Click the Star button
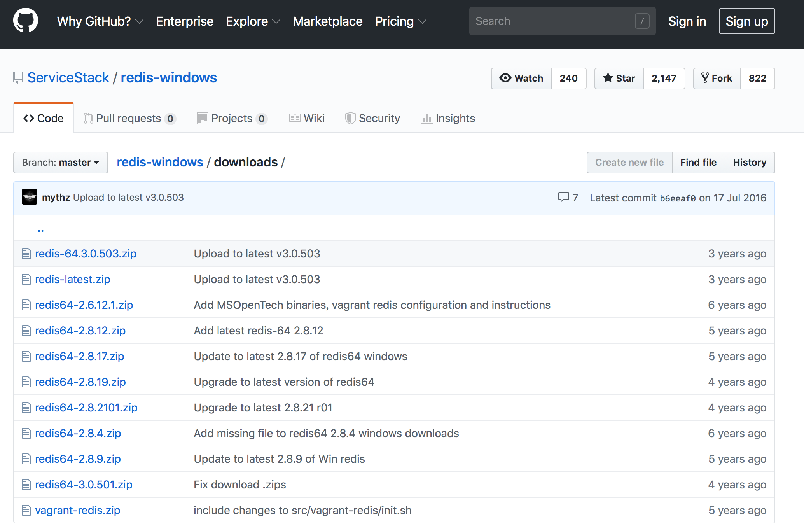 tap(619, 79)
